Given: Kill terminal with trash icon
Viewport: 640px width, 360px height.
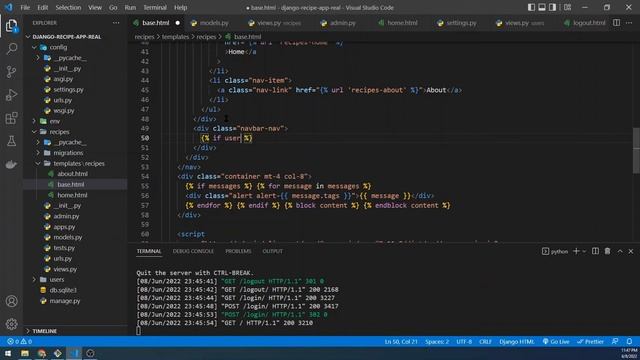Looking at the screenshot, I should (x=607, y=251).
